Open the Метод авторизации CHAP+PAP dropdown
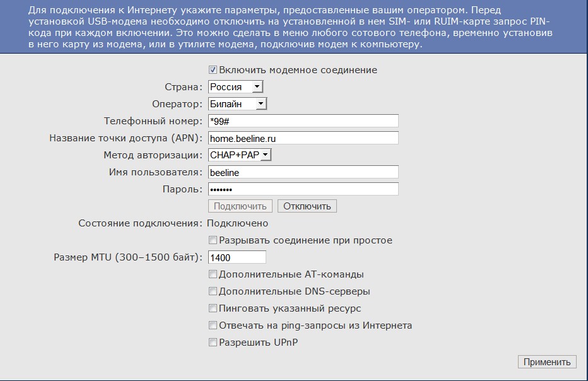 pyautogui.click(x=239, y=155)
